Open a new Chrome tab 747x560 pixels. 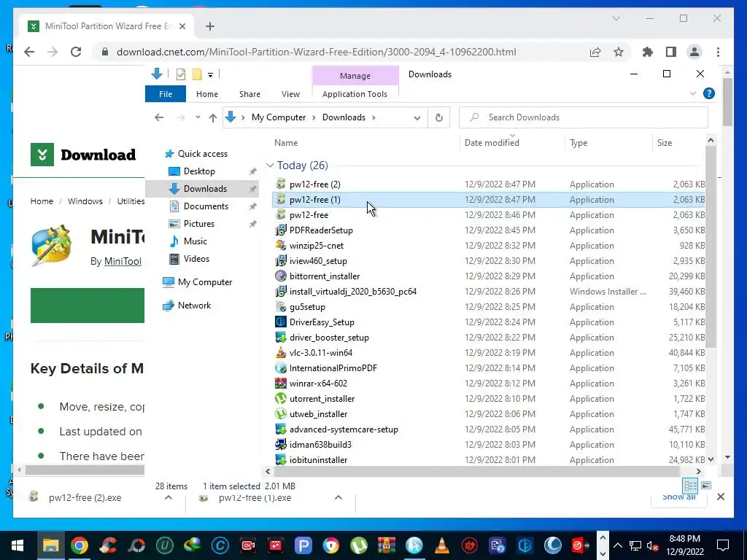210,26
